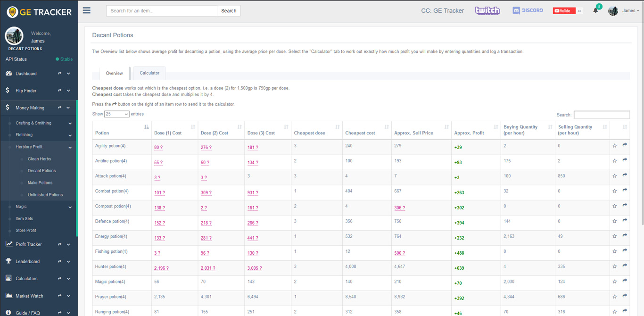The width and height of the screenshot is (644, 316).
Task: Open the notifications bell
Action: point(595,10)
